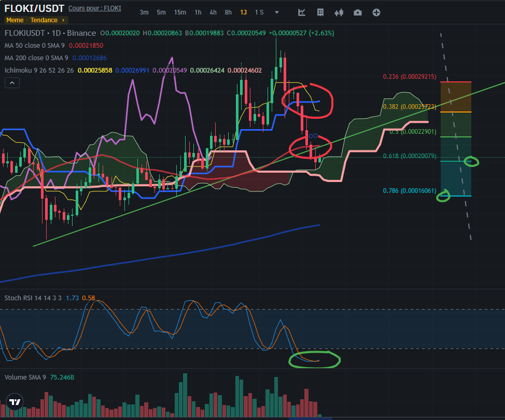Image resolution: width=505 pixels, height=420 pixels.
Task: Choose the 1J daily timeframe
Action: click(244, 12)
